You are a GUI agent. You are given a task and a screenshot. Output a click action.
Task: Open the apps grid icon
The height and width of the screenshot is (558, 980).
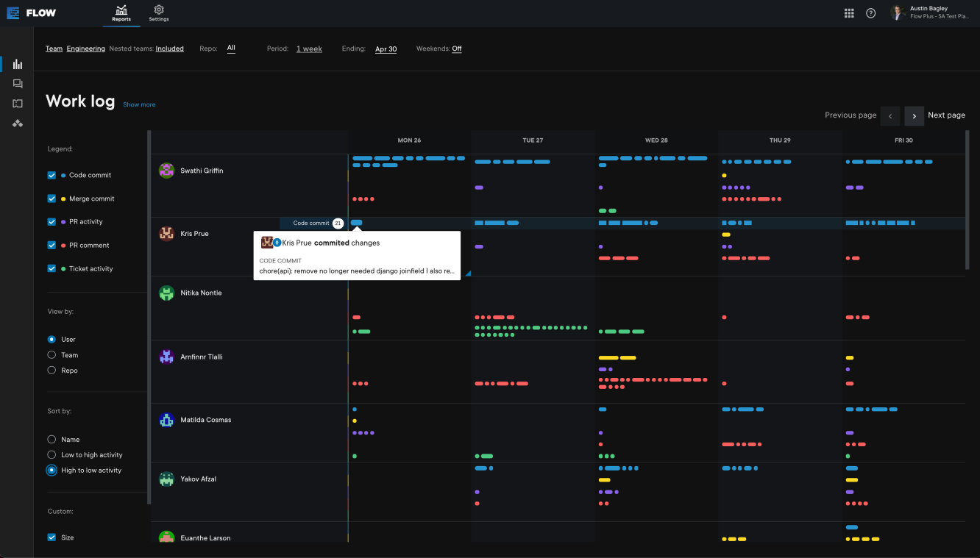(849, 13)
